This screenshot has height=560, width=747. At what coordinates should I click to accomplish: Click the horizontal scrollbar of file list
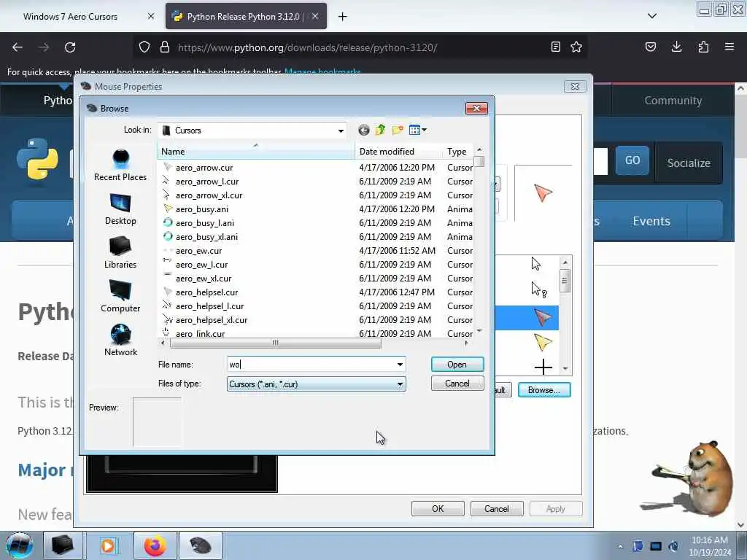point(275,343)
